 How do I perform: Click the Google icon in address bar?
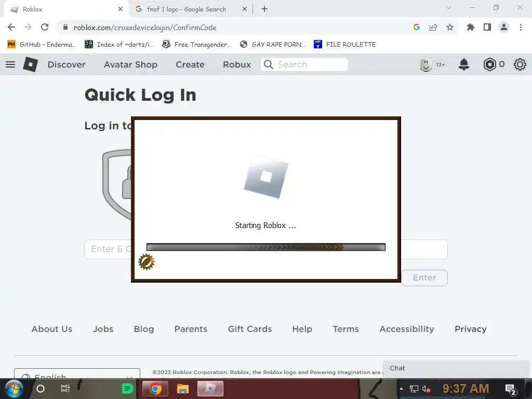point(417,27)
